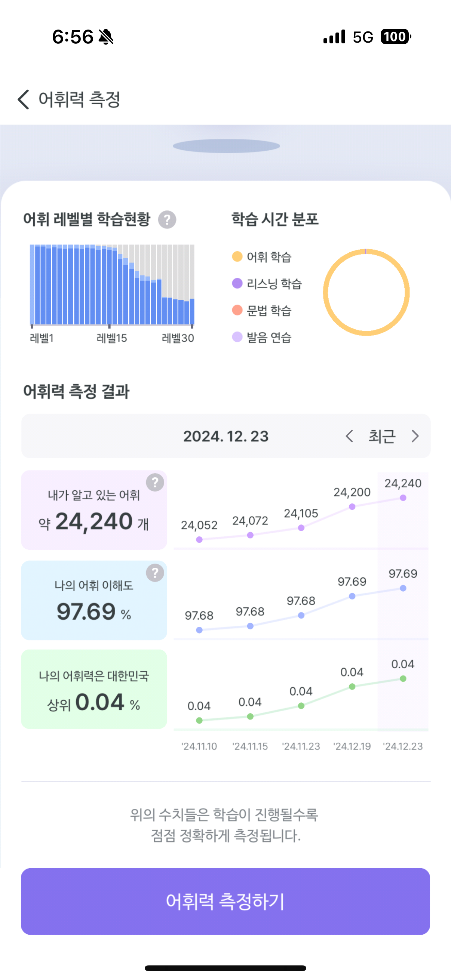Tap the help icon on 나의 어휘 이해도 card

tap(155, 573)
